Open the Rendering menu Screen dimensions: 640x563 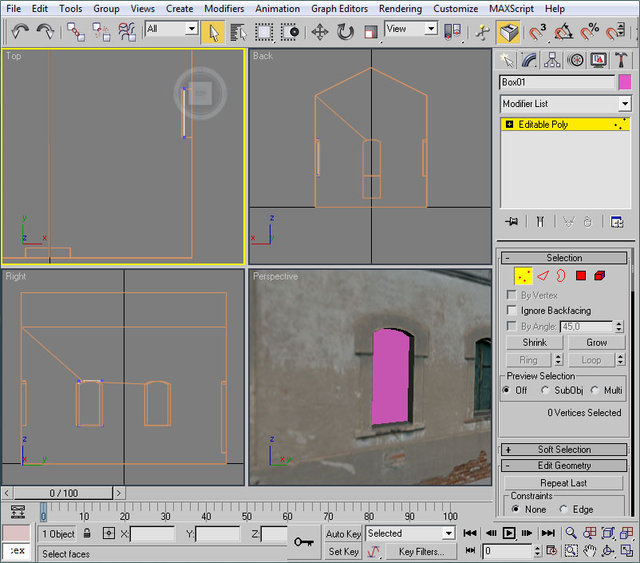pyautogui.click(x=400, y=8)
